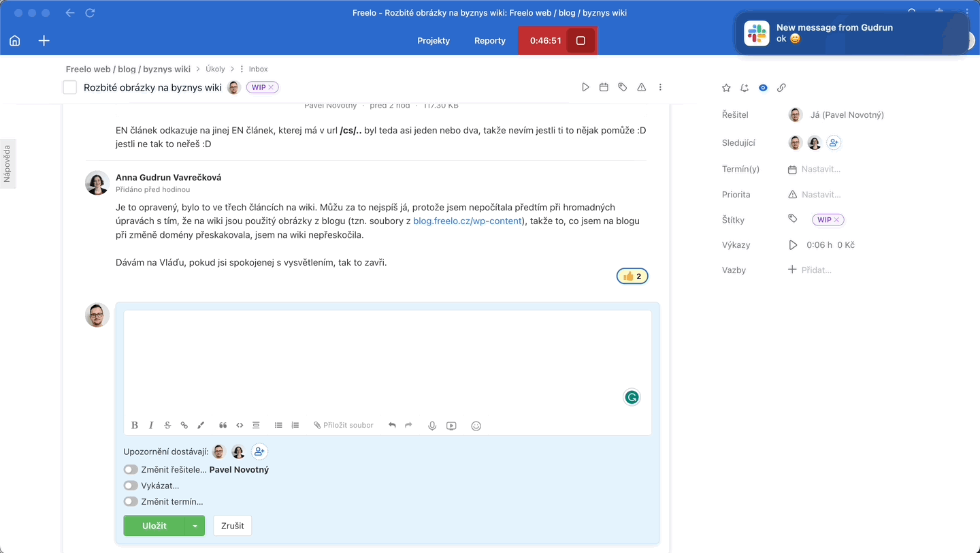Open the task's three-dot more options menu
Viewport: 980px width, 553px height.
660,87
